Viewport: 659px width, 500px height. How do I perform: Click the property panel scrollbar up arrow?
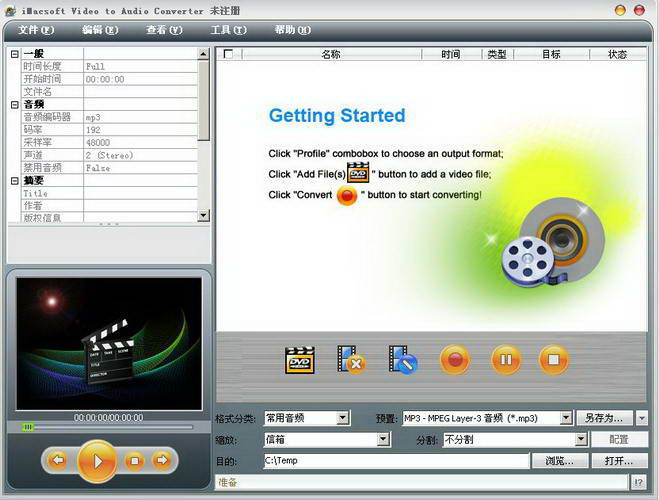[x=203, y=54]
